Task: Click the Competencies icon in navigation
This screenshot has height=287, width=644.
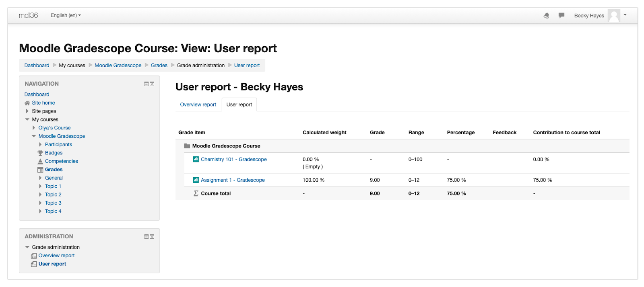Action: click(x=40, y=161)
